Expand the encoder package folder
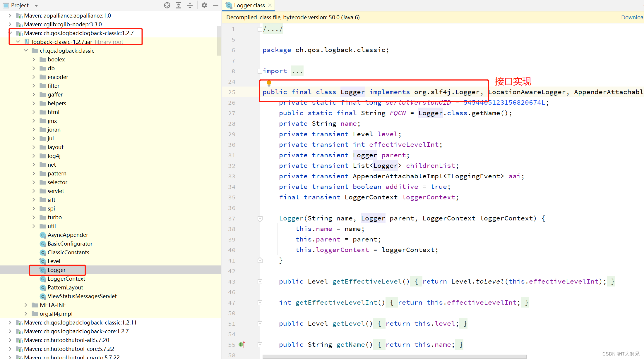The width and height of the screenshot is (644, 359). 34,77
